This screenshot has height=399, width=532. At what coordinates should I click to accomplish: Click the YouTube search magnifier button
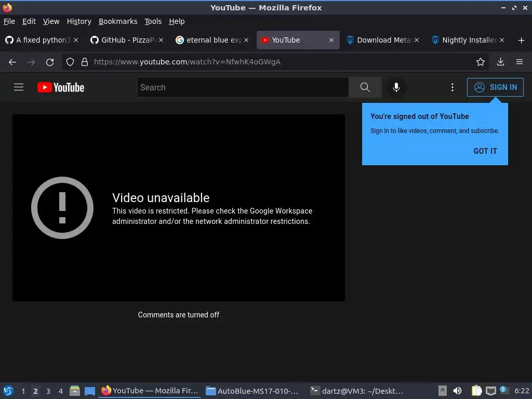[x=365, y=87]
